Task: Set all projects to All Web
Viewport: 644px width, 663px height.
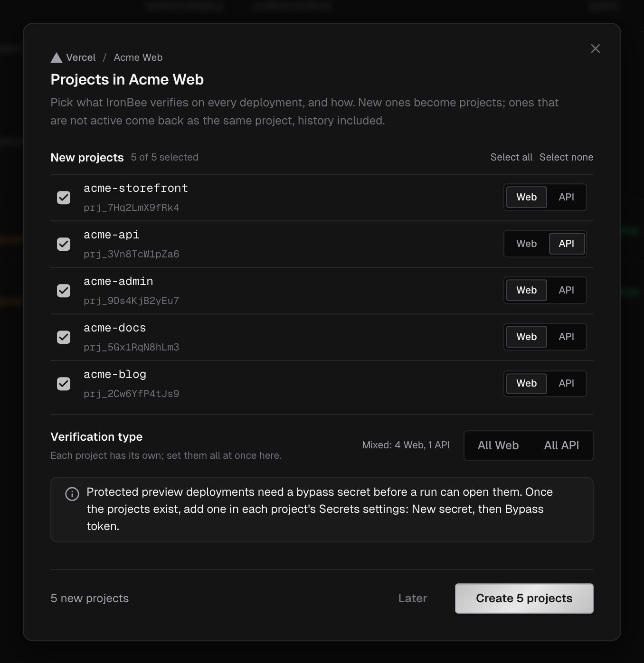Action: [498, 445]
